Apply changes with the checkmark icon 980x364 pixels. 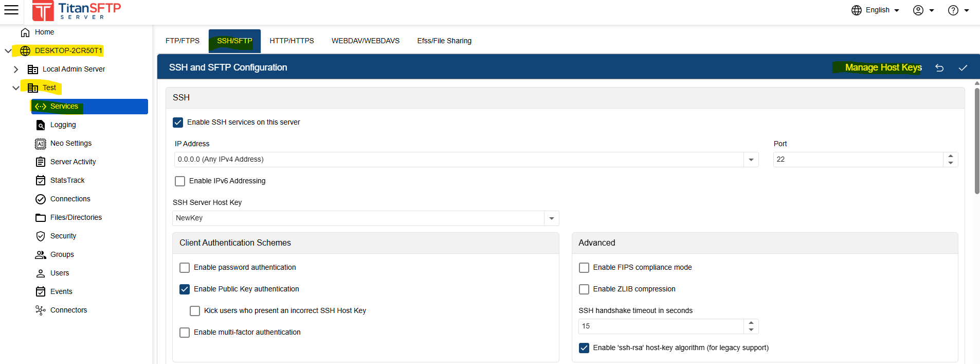963,68
